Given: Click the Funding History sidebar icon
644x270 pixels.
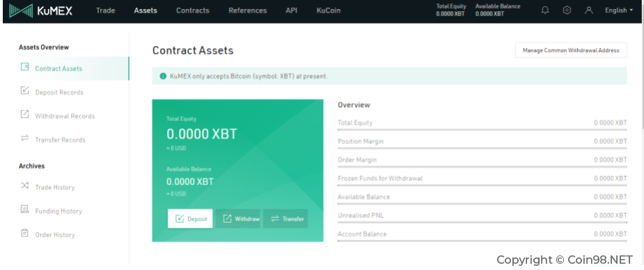Looking at the screenshot, I should click(x=24, y=209).
